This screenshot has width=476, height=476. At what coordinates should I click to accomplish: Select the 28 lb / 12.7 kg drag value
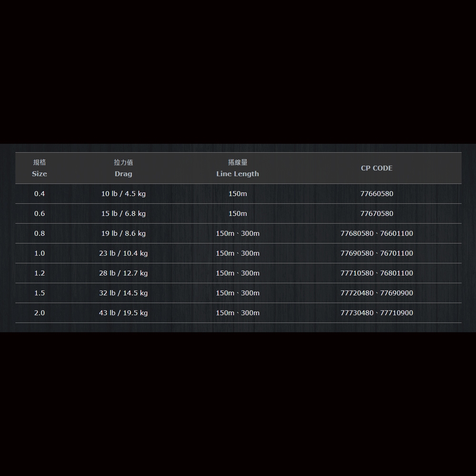pyautogui.click(x=123, y=273)
